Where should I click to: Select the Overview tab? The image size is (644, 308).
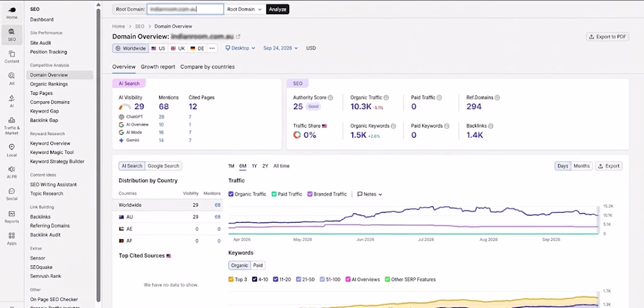point(124,67)
